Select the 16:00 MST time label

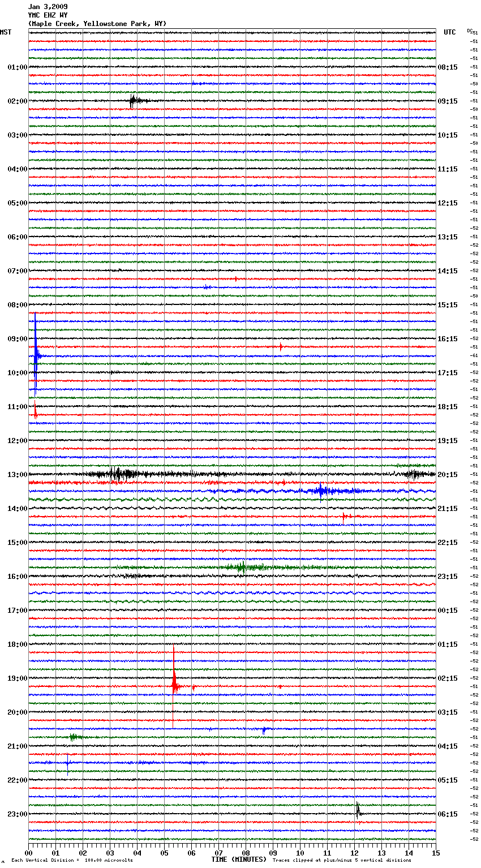click(x=18, y=577)
